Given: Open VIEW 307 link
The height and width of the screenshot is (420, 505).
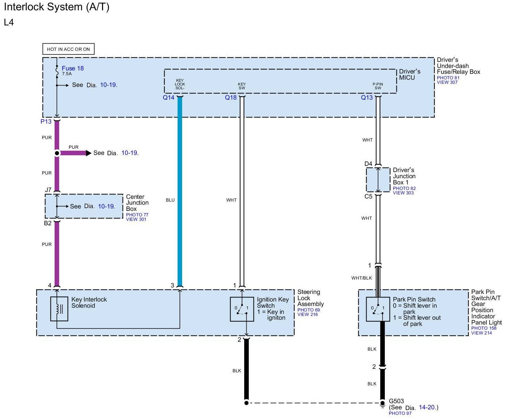Looking at the screenshot, I should click(x=447, y=82).
